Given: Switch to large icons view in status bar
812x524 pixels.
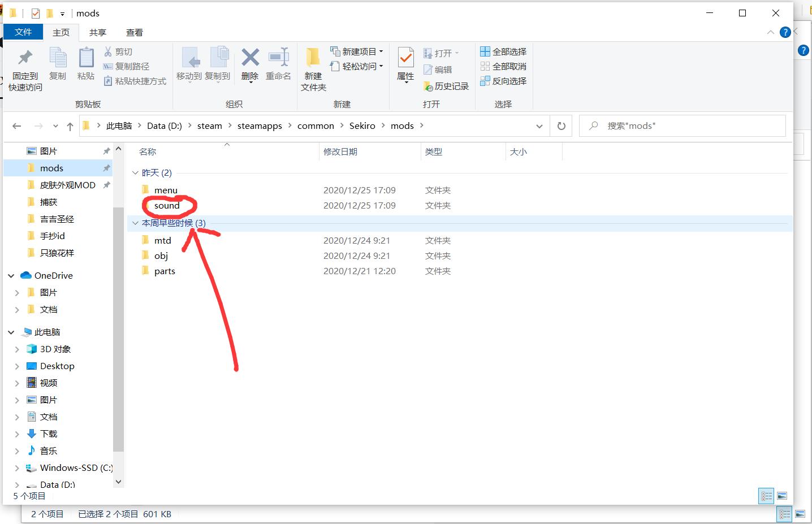Looking at the screenshot, I should (x=782, y=496).
